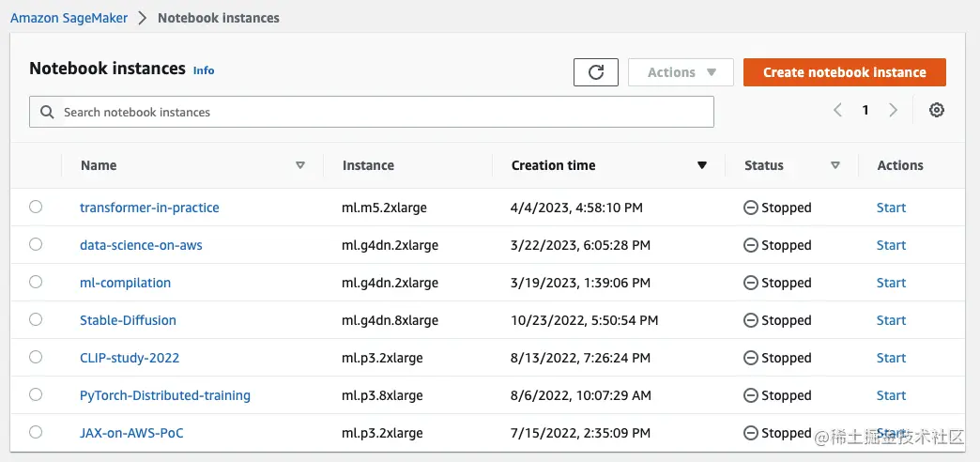The image size is (980, 462).
Task: Click creation time 10/23/2022, 5:50:54 PM
Action: tap(585, 320)
